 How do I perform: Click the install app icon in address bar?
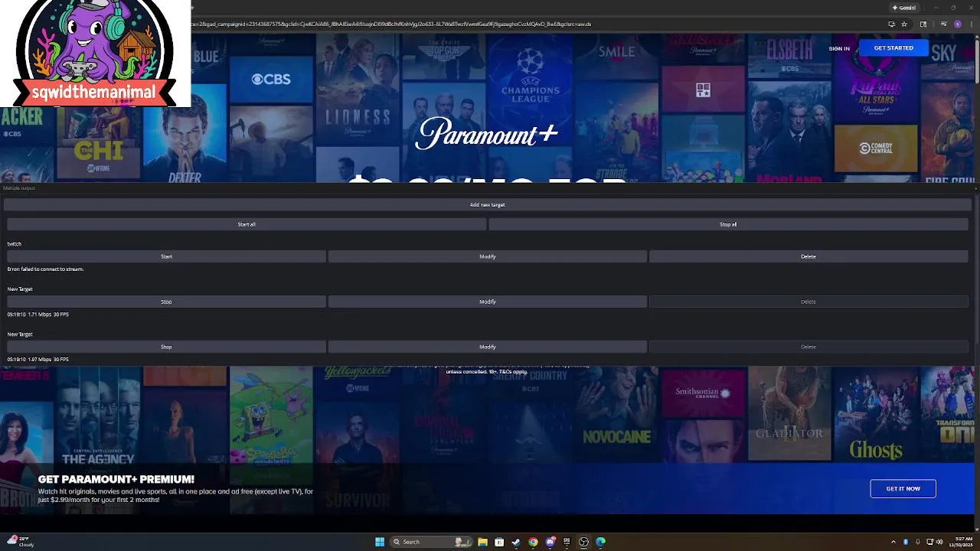[891, 24]
